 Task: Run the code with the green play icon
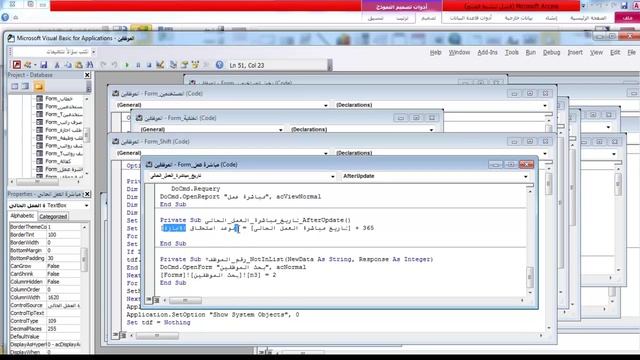[127, 65]
